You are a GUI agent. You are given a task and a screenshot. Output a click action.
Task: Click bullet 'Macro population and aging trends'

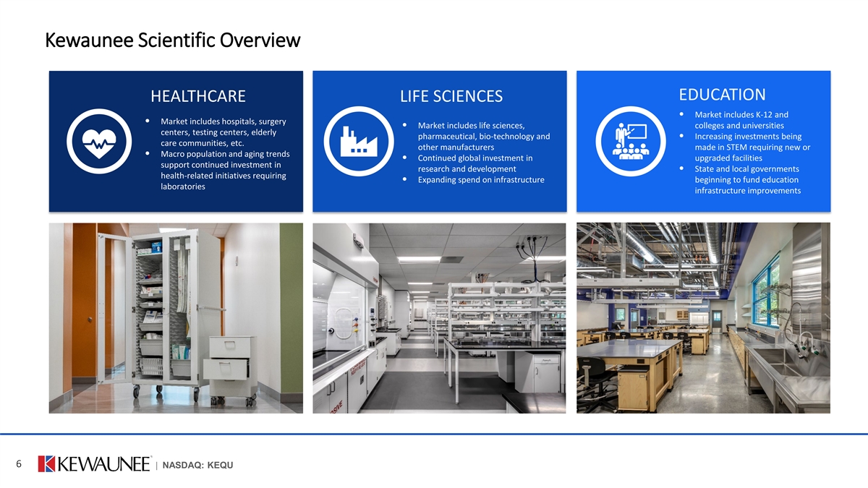(x=217, y=170)
